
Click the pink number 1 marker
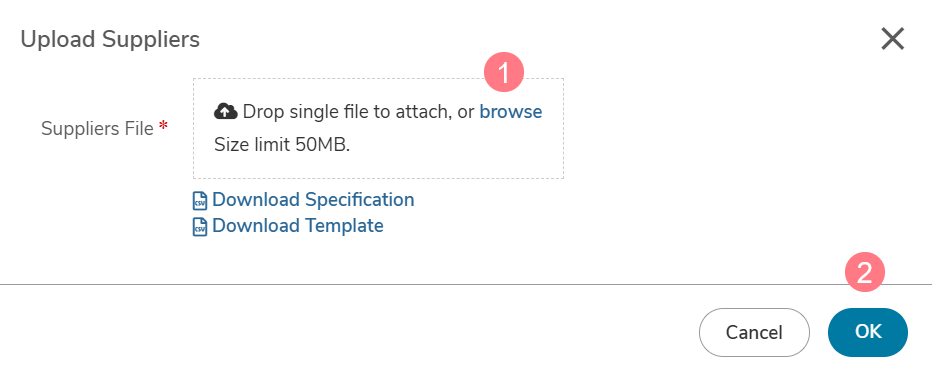click(504, 73)
